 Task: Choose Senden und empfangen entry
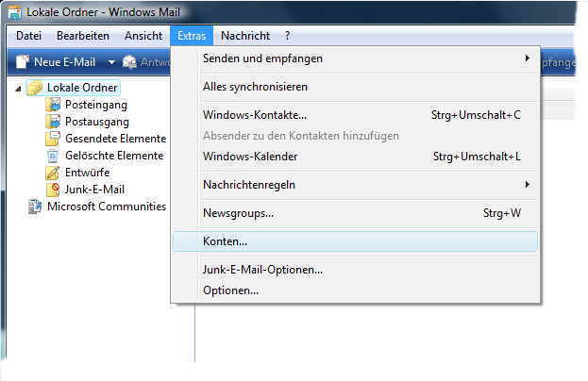(355, 58)
